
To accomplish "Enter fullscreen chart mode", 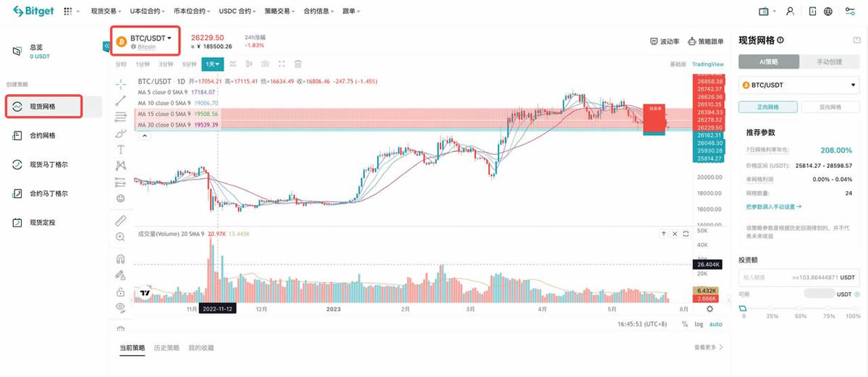I will tap(281, 64).
